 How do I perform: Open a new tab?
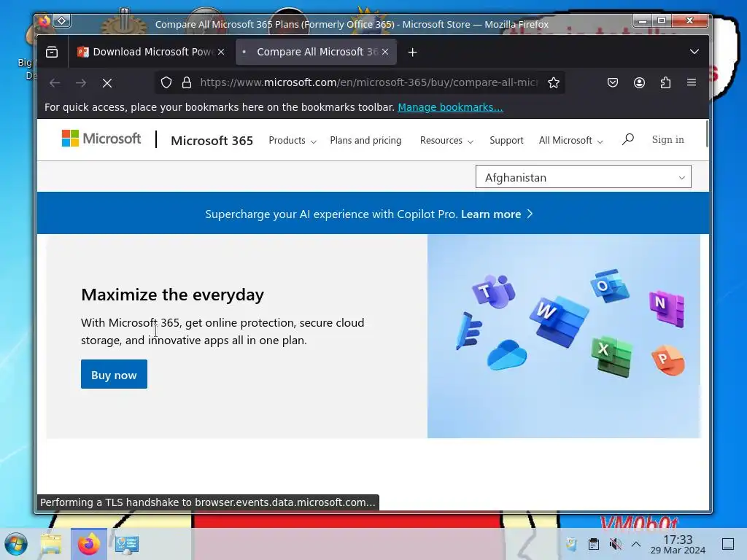(x=413, y=52)
